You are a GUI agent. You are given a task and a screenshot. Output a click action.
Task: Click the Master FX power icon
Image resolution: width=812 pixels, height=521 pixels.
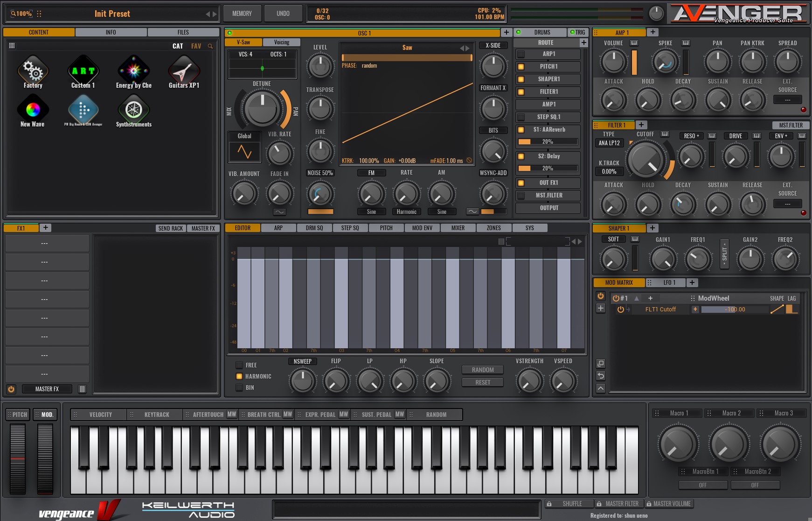(11, 389)
